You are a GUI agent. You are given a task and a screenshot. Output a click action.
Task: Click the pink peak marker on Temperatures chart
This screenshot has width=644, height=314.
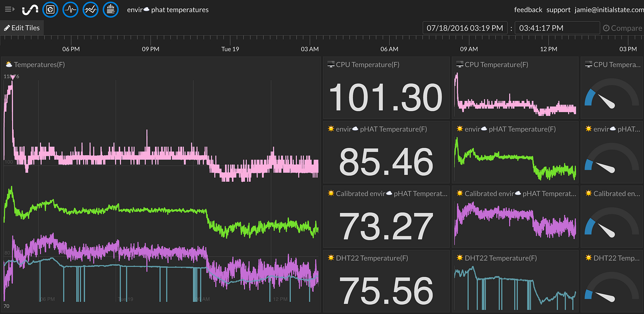coord(12,77)
